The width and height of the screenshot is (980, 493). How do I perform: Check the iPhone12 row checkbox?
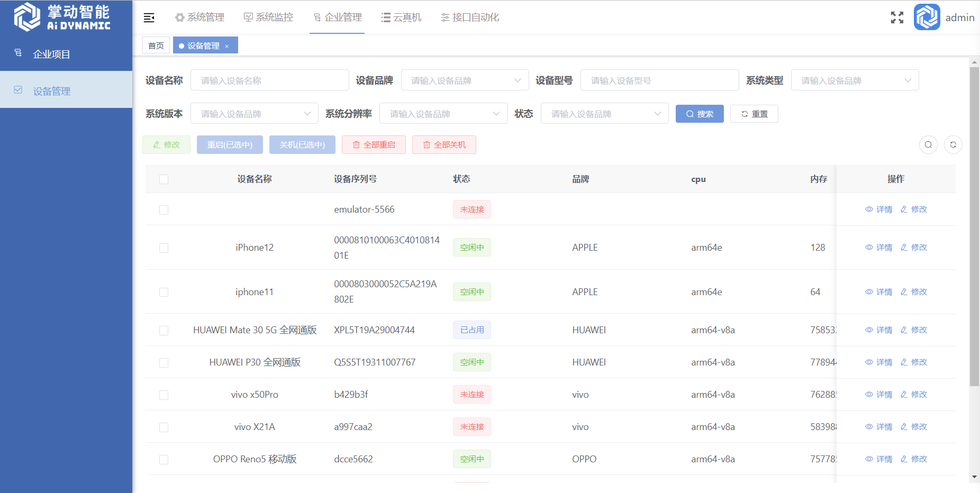click(x=164, y=248)
